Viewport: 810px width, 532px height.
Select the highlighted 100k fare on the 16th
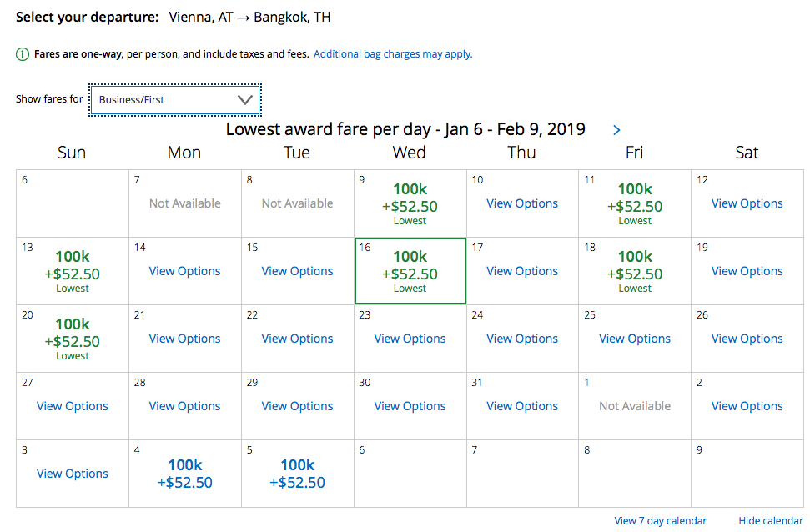click(x=410, y=272)
